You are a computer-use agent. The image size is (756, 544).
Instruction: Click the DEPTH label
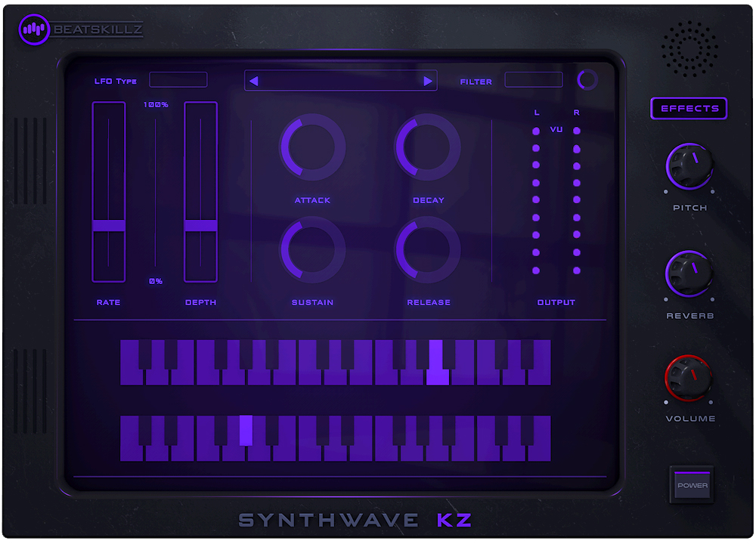(x=200, y=302)
